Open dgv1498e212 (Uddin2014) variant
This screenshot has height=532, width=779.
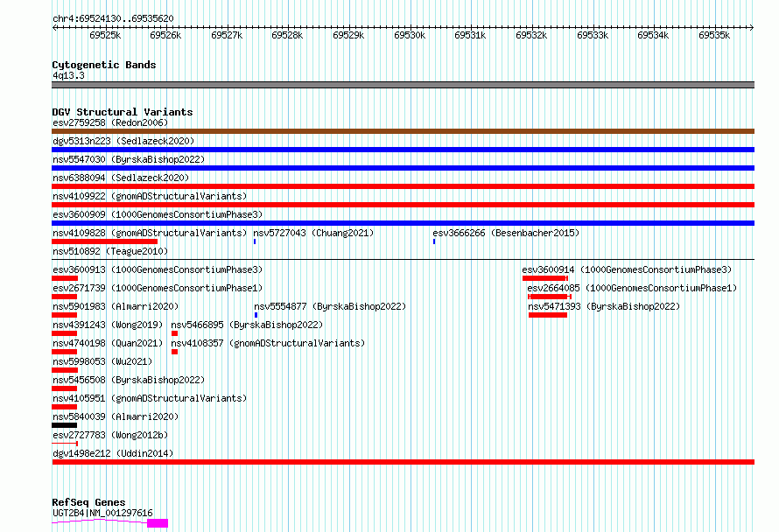pos(113,453)
